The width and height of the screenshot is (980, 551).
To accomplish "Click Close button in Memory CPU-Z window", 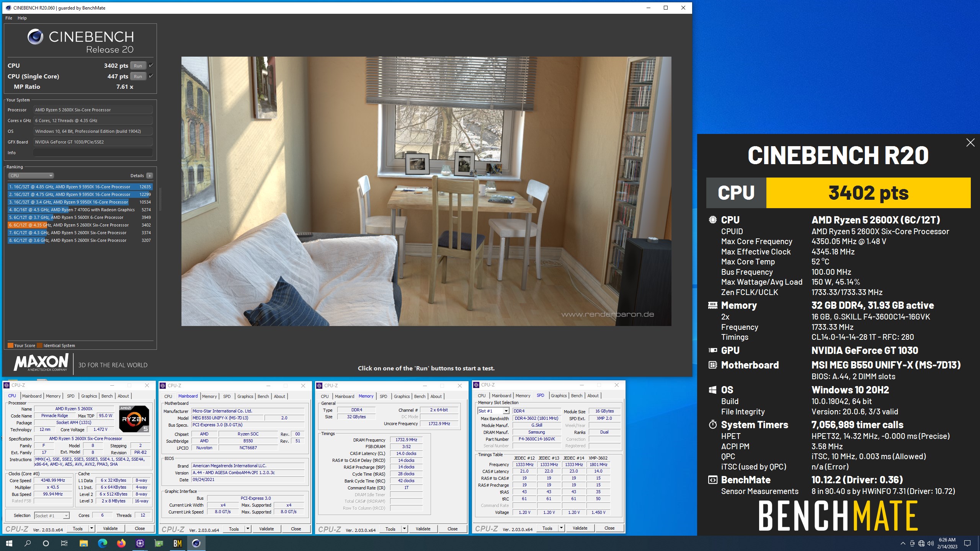I will click(x=452, y=529).
